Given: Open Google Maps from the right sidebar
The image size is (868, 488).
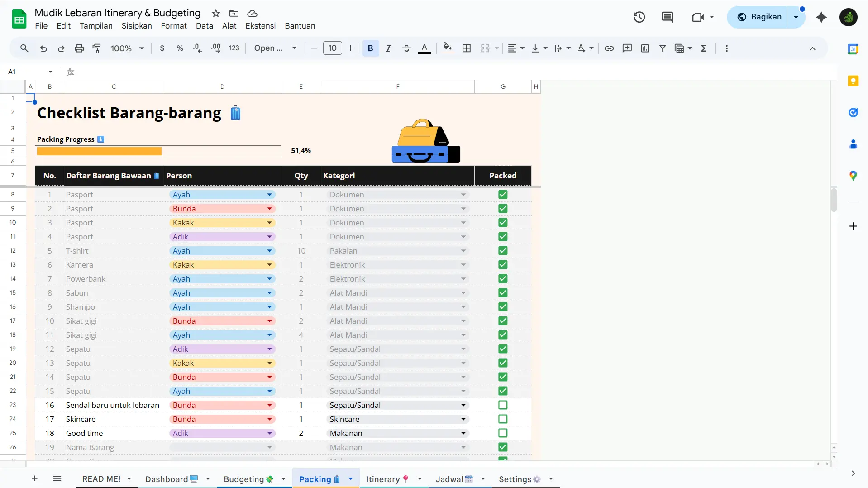Looking at the screenshot, I should 854,176.
